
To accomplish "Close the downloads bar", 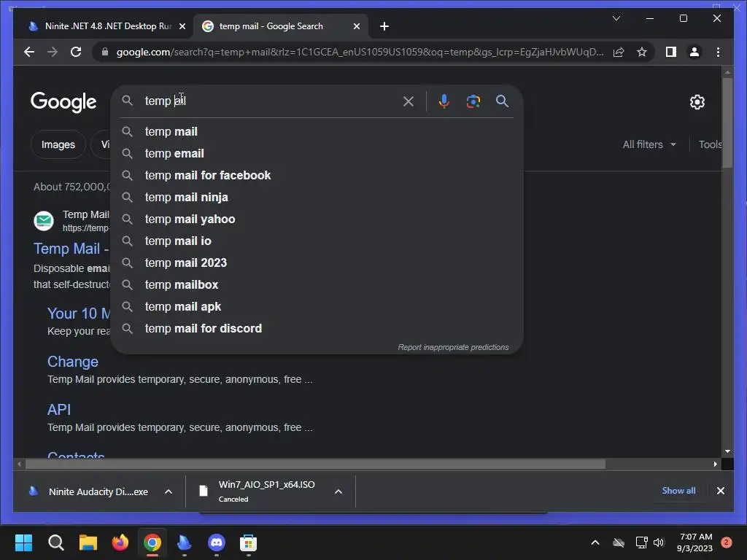I will [720, 491].
